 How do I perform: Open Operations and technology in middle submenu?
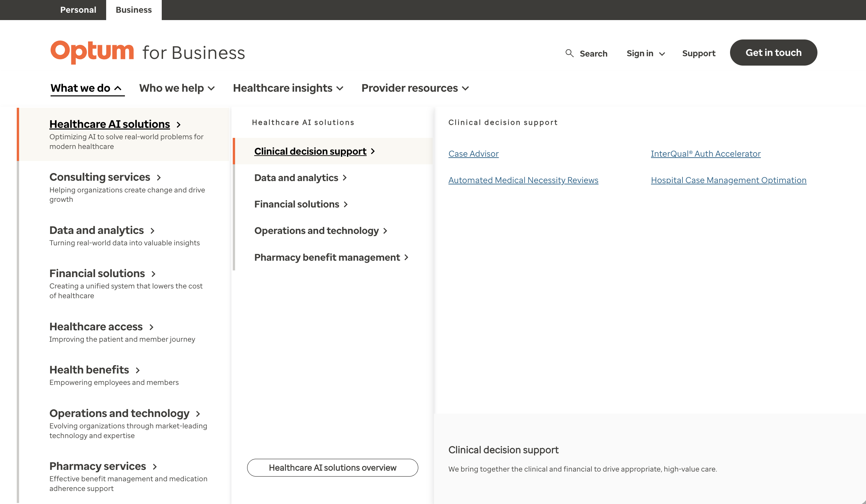316,230
